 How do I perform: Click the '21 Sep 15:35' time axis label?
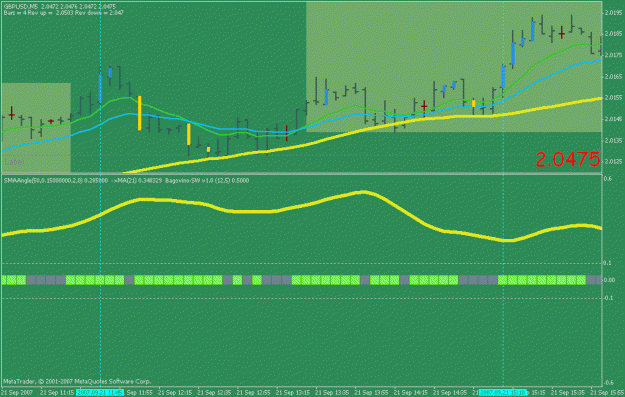point(568,393)
